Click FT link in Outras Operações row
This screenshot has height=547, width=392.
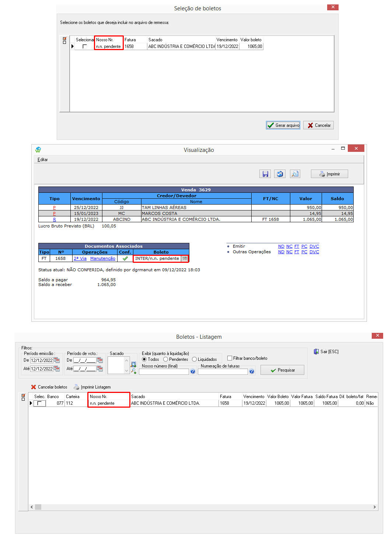pos(297,252)
